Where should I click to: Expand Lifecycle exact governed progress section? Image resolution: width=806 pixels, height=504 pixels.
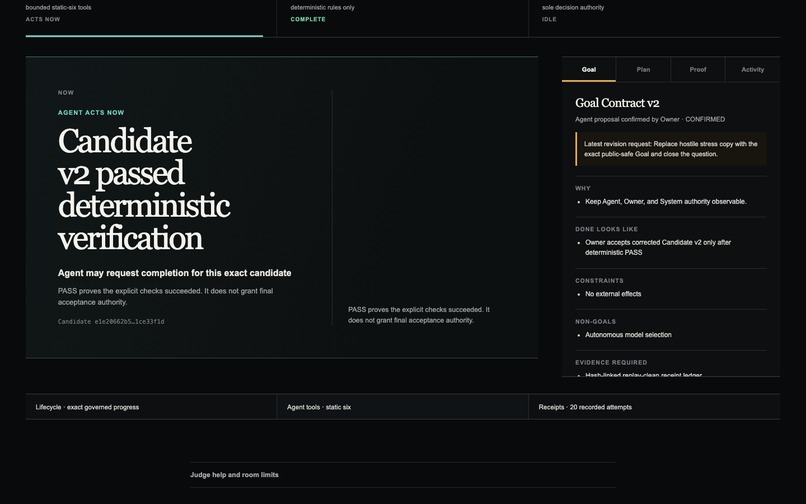pos(151,407)
